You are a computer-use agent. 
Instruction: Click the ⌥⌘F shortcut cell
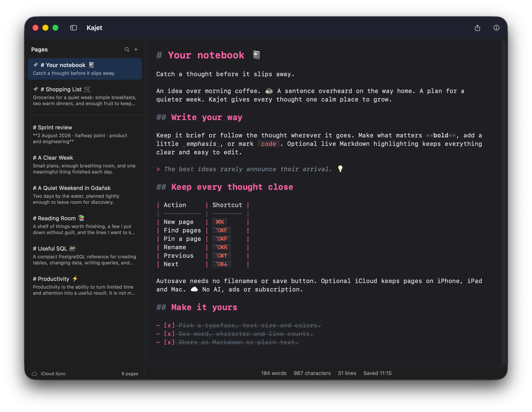point(221,230)
